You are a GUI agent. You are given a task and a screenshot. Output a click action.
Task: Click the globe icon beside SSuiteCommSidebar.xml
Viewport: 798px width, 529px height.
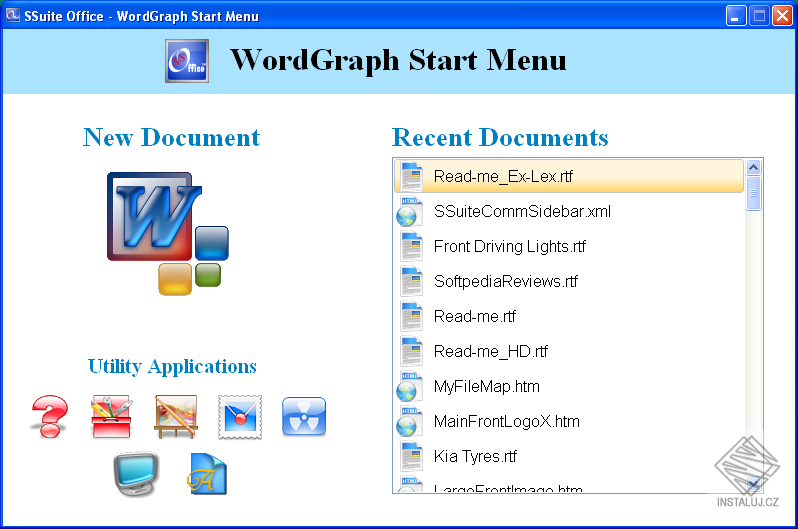pos(410,211)
